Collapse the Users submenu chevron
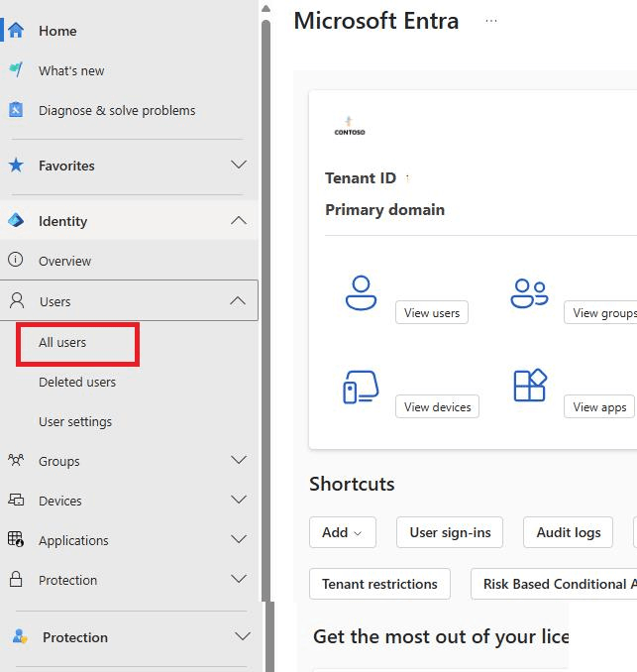637x672 pixels. coord(238,301)
